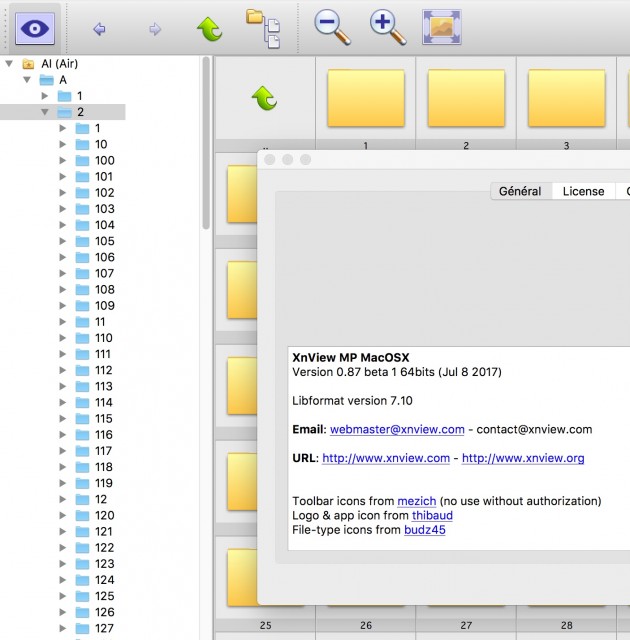The image size is (630, 640).
Task: Open the mezich credit link
Action: [x=417, y=501]
